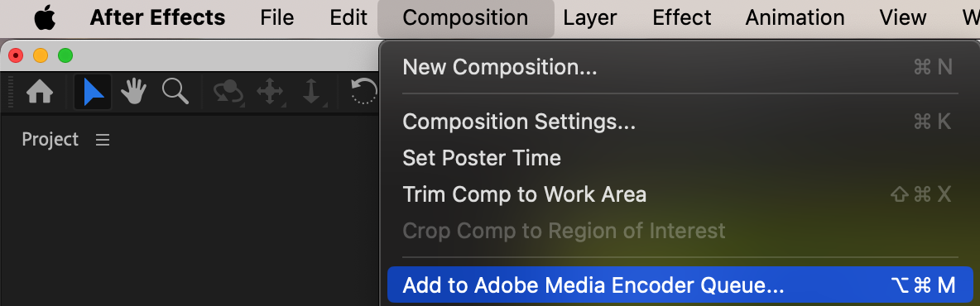Open the Apple menu
The image size is (980, 306).
(x=45, y=18)
